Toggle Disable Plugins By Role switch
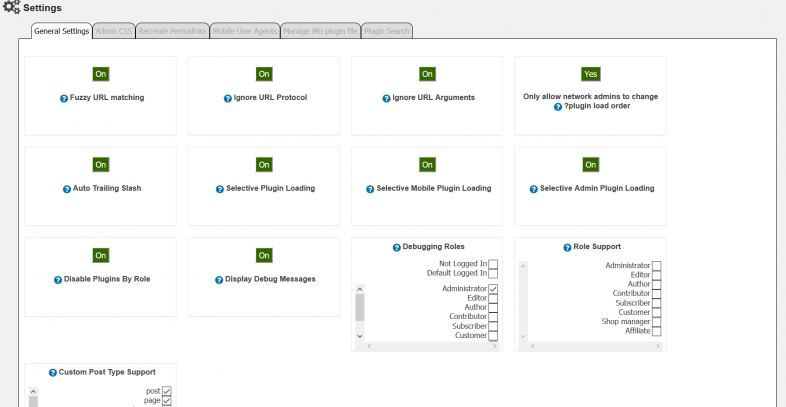The width and height of the screenshot is (786, 407). click(101, 256)
